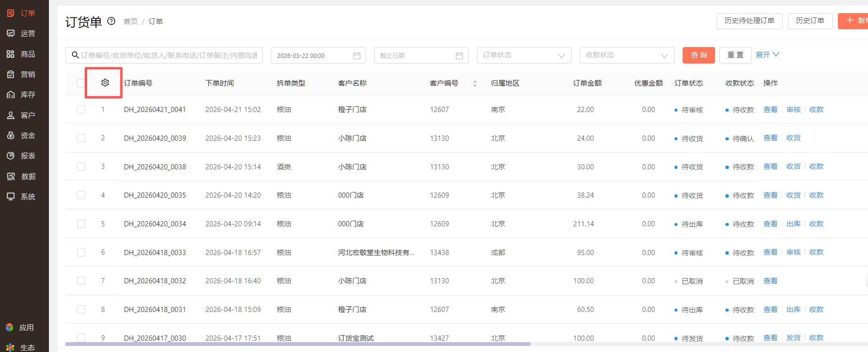Click the 历史待处理订单 button
The width and height of the screenshot is (868, 352).
pyautogui.click(x=749, y=21)
